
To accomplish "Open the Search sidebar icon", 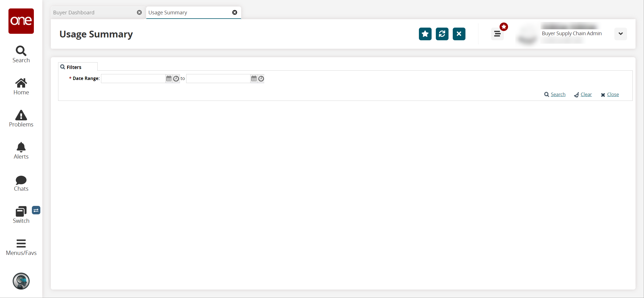I will click(21, 54).
